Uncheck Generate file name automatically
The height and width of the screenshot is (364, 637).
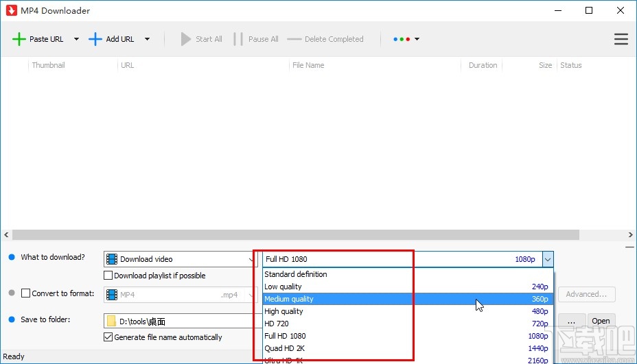coord(108,337)
